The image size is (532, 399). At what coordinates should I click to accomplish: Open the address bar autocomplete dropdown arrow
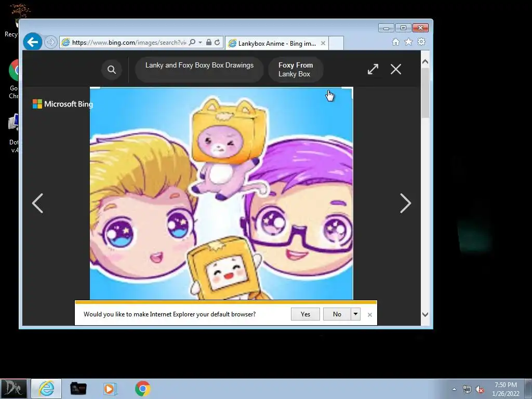(200, 43)
